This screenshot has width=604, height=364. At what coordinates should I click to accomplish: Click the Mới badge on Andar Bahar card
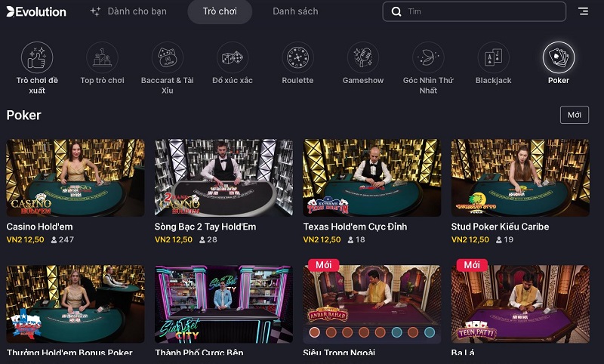tap(324, 265)
